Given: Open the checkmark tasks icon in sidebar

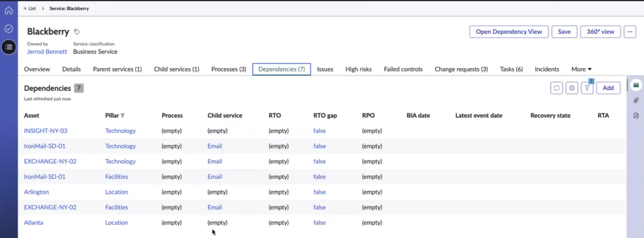Looking at the screenshot, I should coord(9,29).
